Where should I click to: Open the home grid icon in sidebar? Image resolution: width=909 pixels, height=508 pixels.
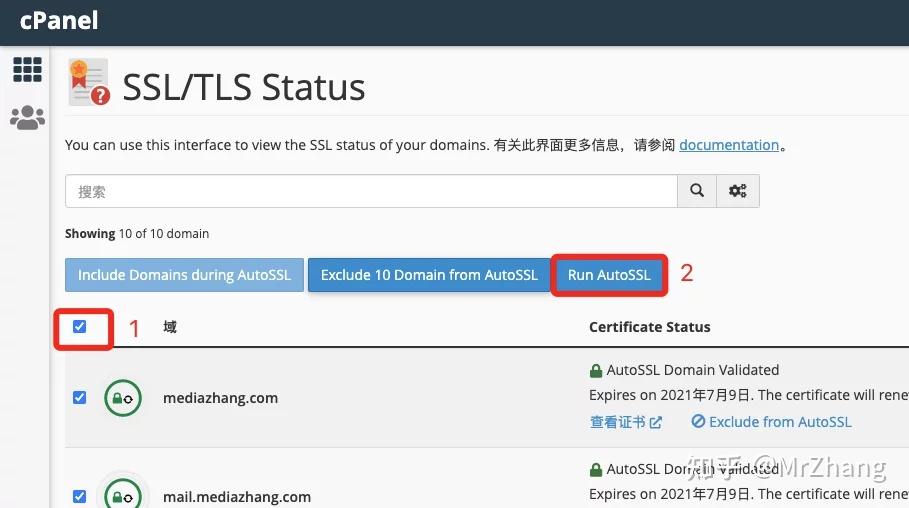tap(27, 70)
